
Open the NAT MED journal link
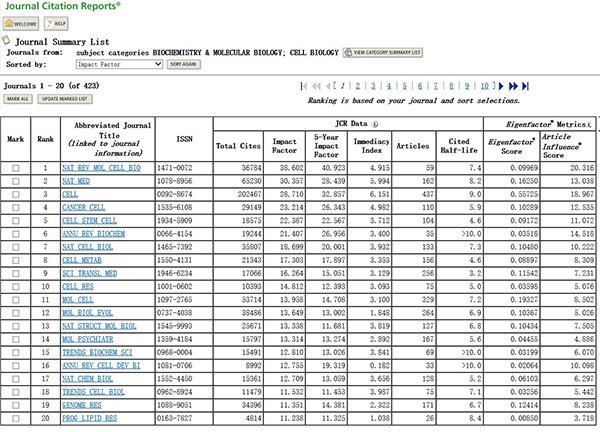76,181
